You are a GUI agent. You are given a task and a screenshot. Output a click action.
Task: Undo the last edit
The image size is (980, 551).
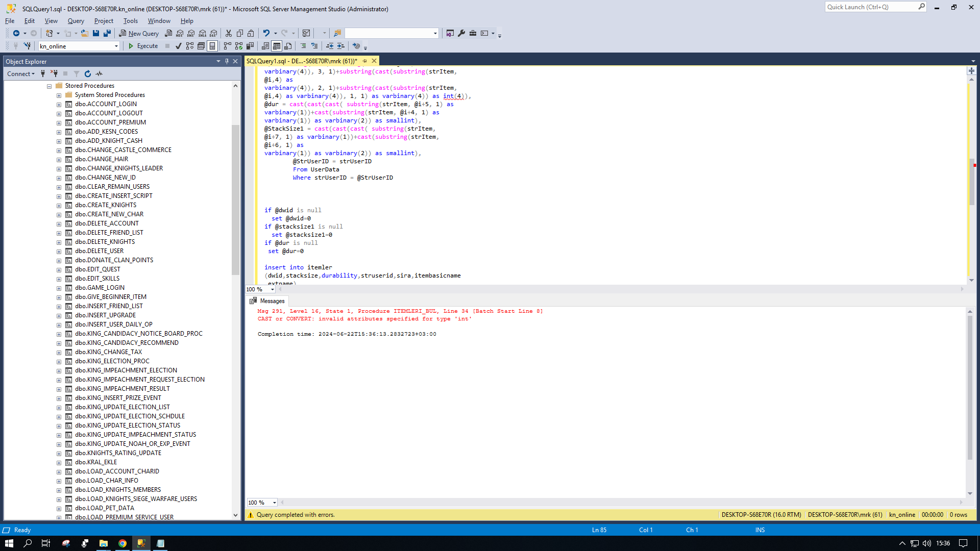point(266,33)
